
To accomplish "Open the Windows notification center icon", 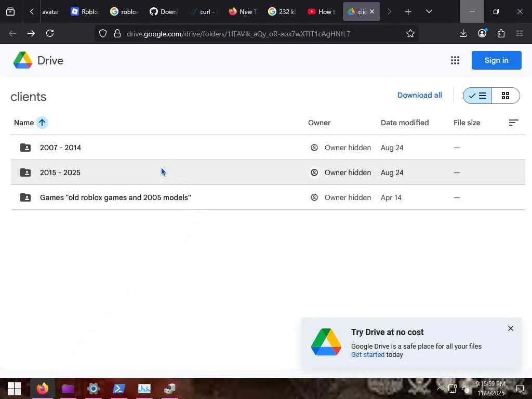I will (520, 389).
